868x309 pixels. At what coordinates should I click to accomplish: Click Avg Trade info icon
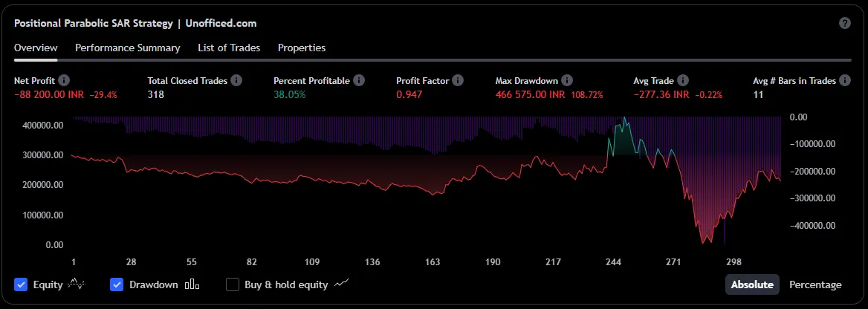click(x=683, y=80)
